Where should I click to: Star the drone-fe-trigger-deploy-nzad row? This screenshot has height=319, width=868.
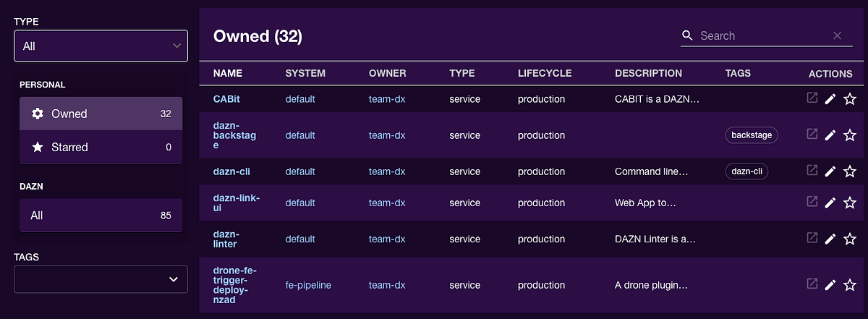(x=849, y=285)
